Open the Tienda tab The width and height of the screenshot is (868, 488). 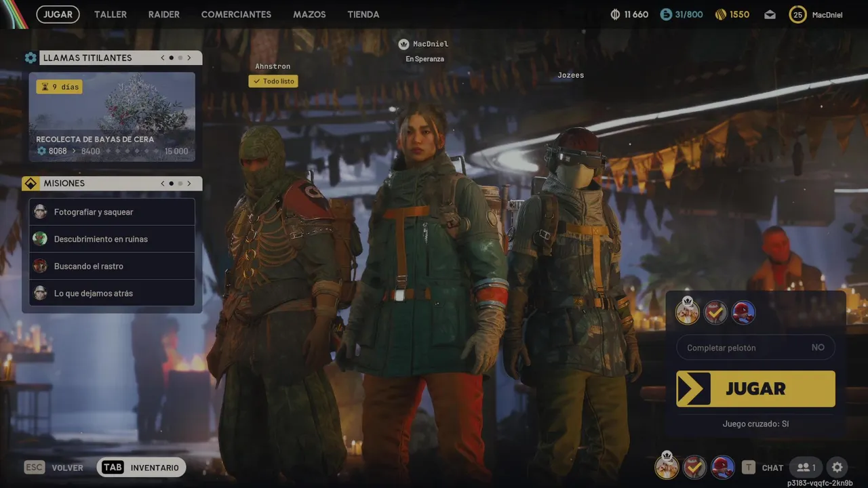363,14
